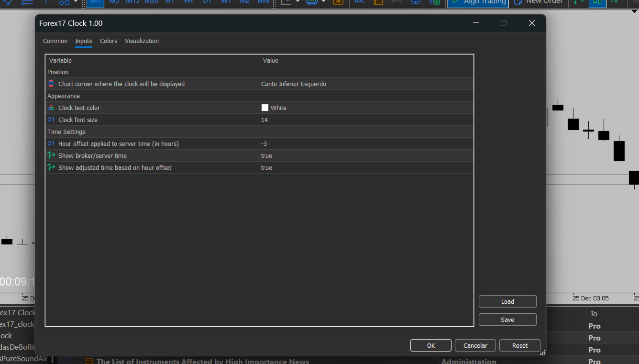Click the OK button
Screen dimensions: 639x364
tap(431, 345)
